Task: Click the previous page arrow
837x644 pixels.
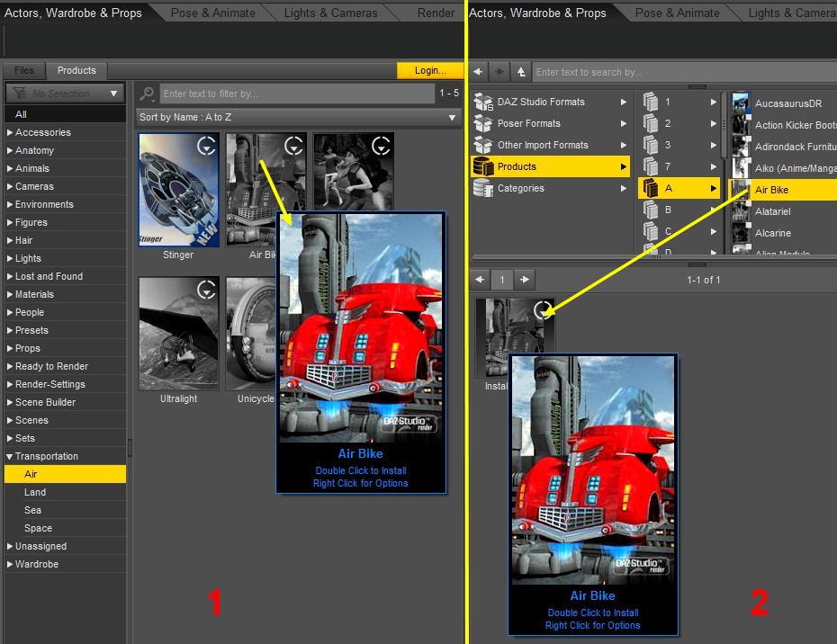Action: click(480, 279)
